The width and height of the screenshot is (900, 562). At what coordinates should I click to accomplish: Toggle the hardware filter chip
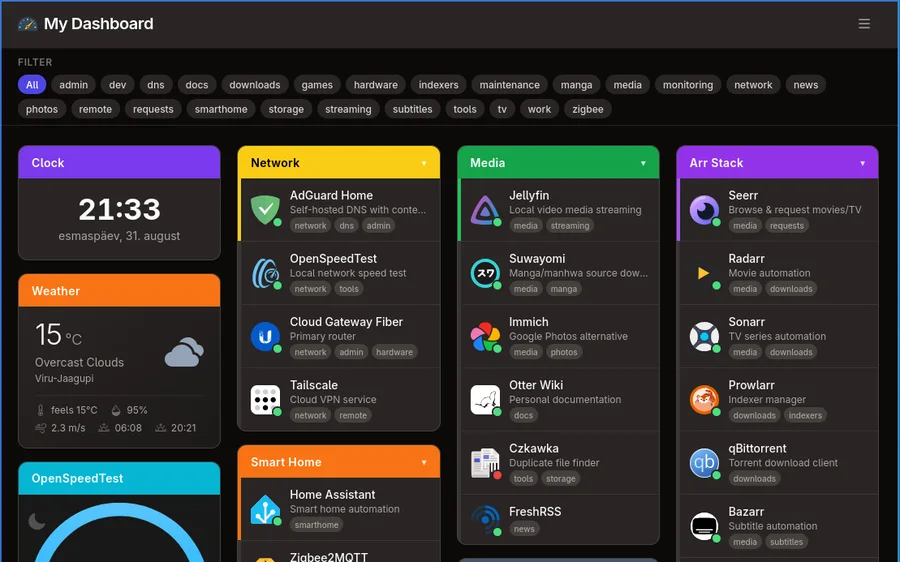(375, 85)
